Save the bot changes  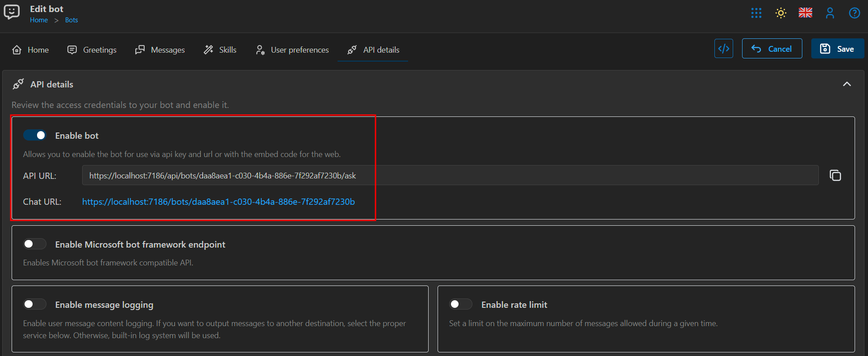pyautogui.click(x=838, y=49)
